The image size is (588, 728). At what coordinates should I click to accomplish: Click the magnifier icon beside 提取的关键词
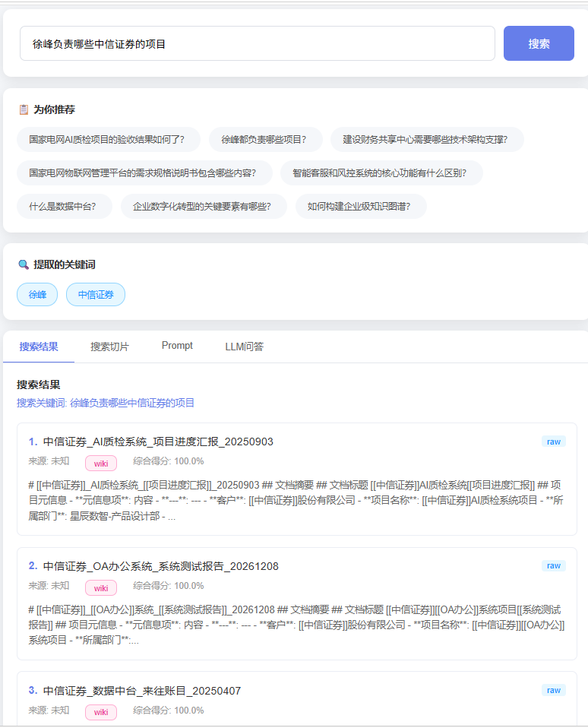[x=24, y=264]
